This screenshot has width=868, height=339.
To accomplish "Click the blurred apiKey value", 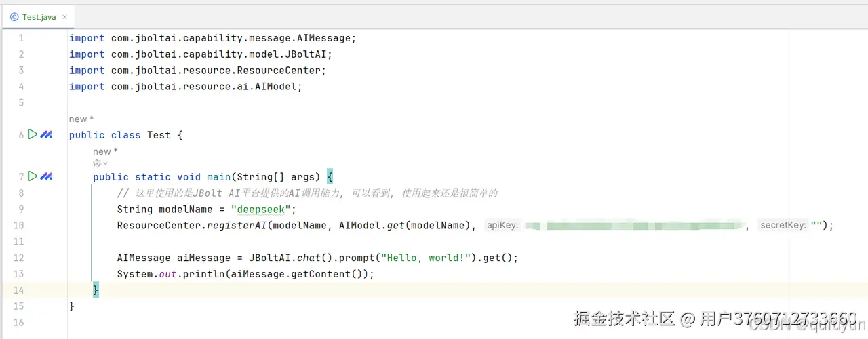I will 635,226.
